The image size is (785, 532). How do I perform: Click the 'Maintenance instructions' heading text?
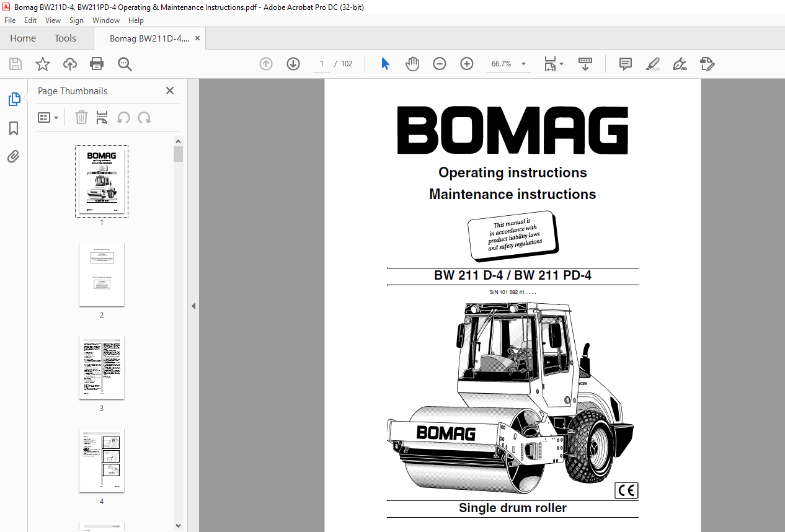pyautogui.click(x=513, y=194)
